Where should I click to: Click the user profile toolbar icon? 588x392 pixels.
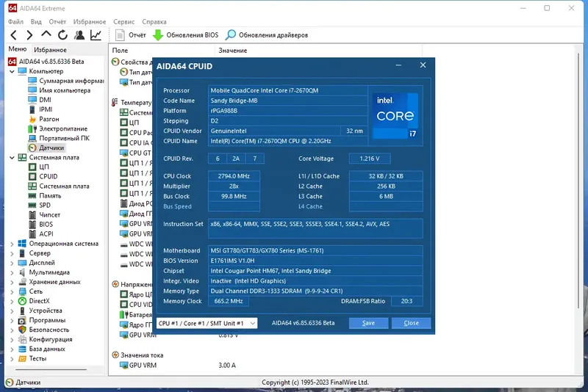click(x=79, y=35)
